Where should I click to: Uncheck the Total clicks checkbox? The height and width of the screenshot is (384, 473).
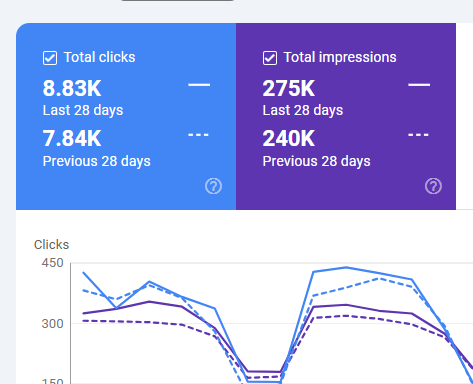[50, 58]
